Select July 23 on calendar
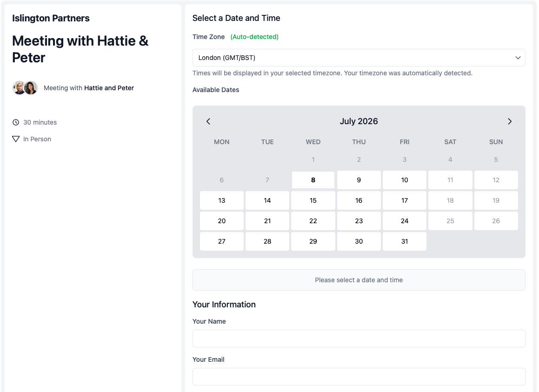Viewport: 539px width, 392px height. [x=359, y=221]
